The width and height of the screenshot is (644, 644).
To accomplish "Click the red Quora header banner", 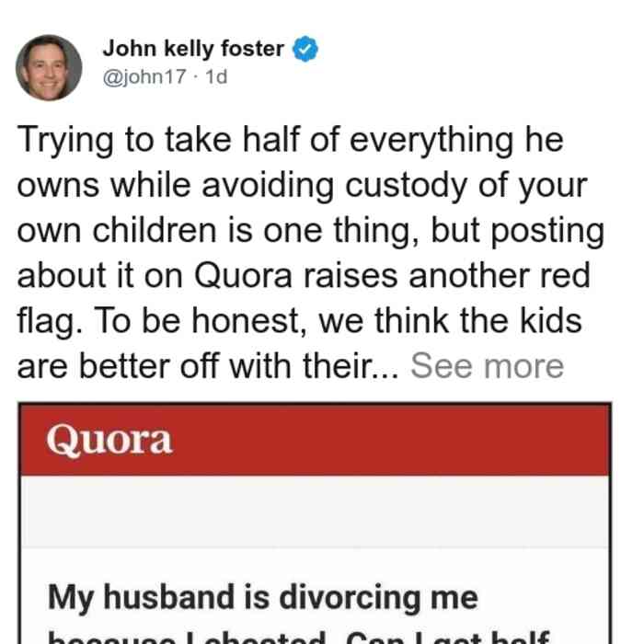I will [x=315, y=440].
